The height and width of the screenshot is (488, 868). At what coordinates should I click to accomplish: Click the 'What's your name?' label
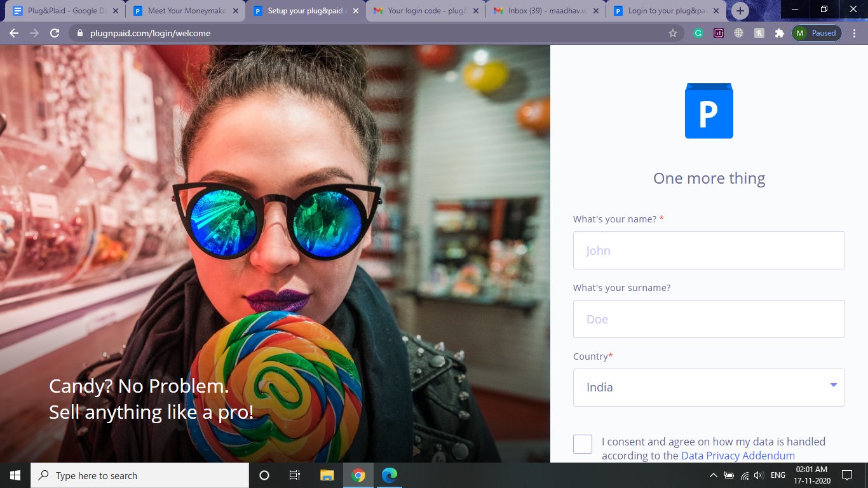[618, 219]
